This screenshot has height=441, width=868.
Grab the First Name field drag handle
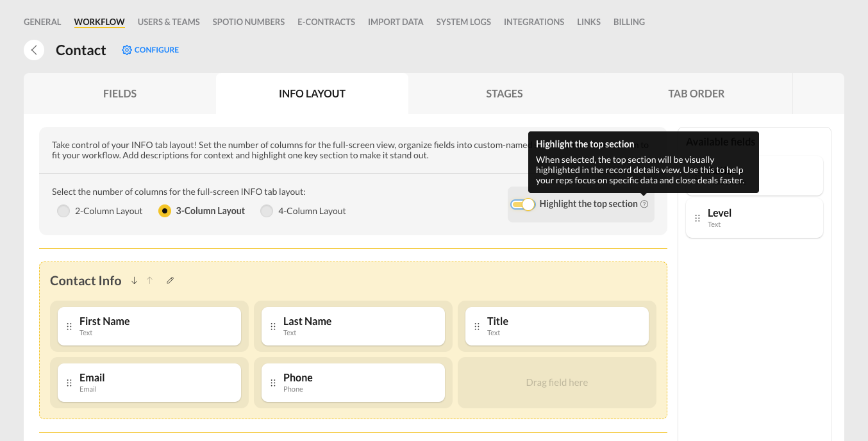[x=69, y=326]
